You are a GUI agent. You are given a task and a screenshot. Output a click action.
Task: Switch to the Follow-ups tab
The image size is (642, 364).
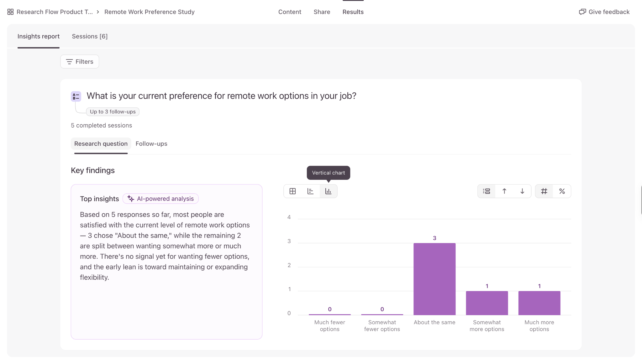coord(151,144)
